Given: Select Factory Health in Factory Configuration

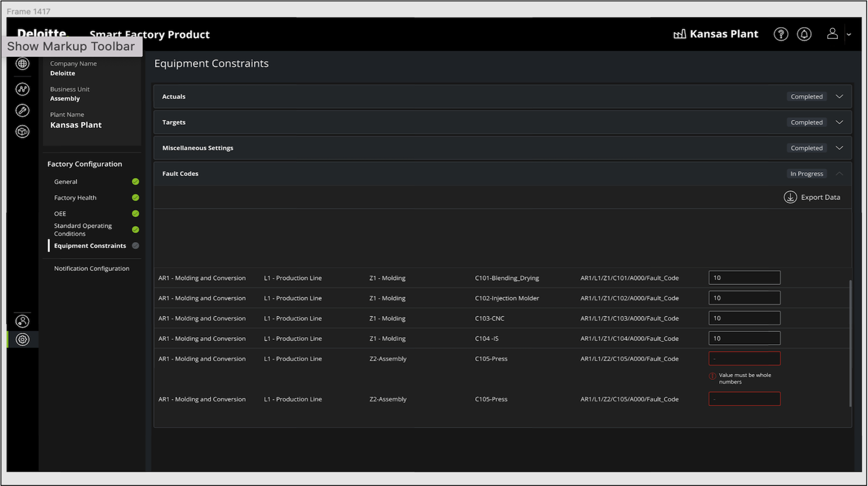Looking at the screenshot, I should (75, 197).
